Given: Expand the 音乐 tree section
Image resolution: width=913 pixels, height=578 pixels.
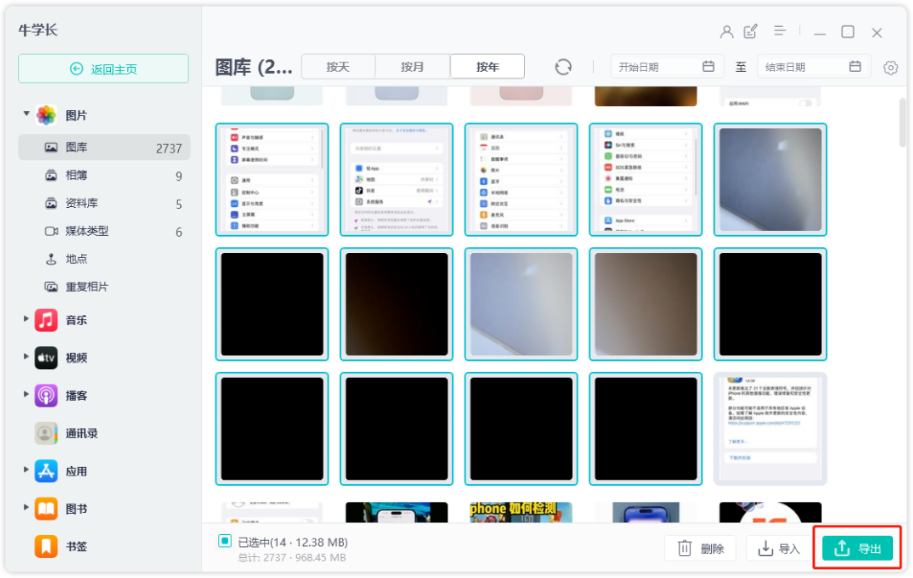Looking at the screenshot, I should (26, 318).
